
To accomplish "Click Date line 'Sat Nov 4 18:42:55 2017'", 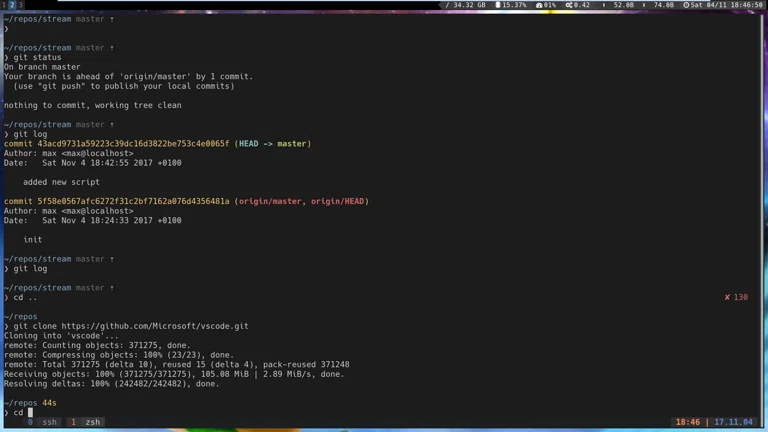I will [93, 163].
